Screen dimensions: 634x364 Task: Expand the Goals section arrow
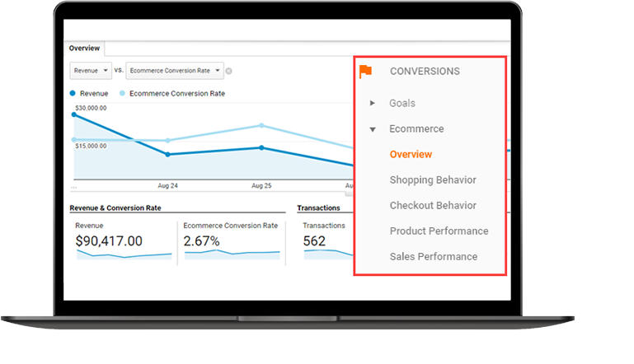coord(373,103)
